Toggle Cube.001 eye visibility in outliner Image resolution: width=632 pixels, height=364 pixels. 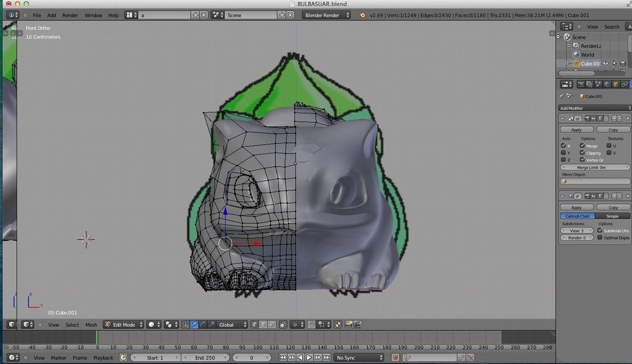pos(606,64)
